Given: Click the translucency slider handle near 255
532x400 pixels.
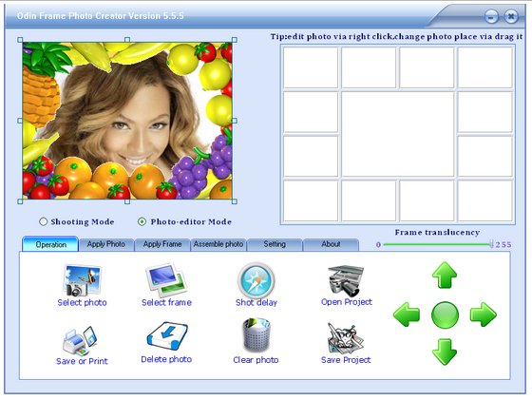Looking at the screenshot, I should click(x=491, y=244).
